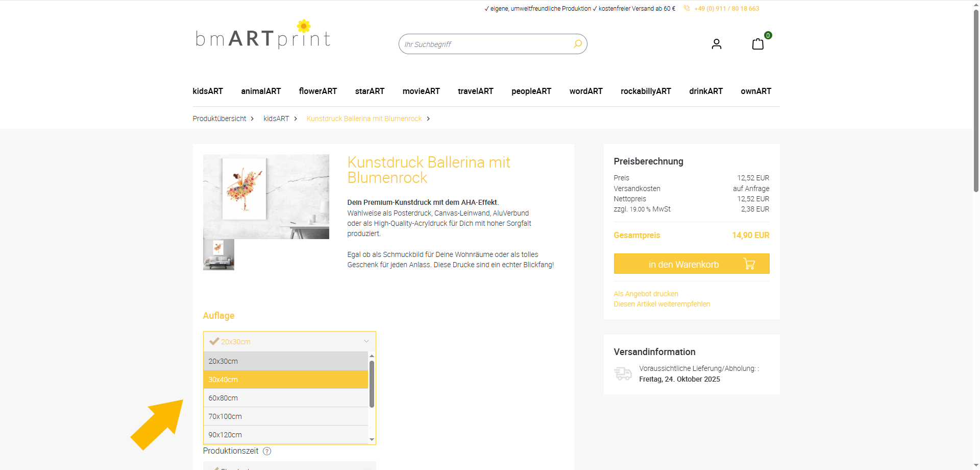
Task: Open the flowerART category menu
Action: tap(317, 91)
